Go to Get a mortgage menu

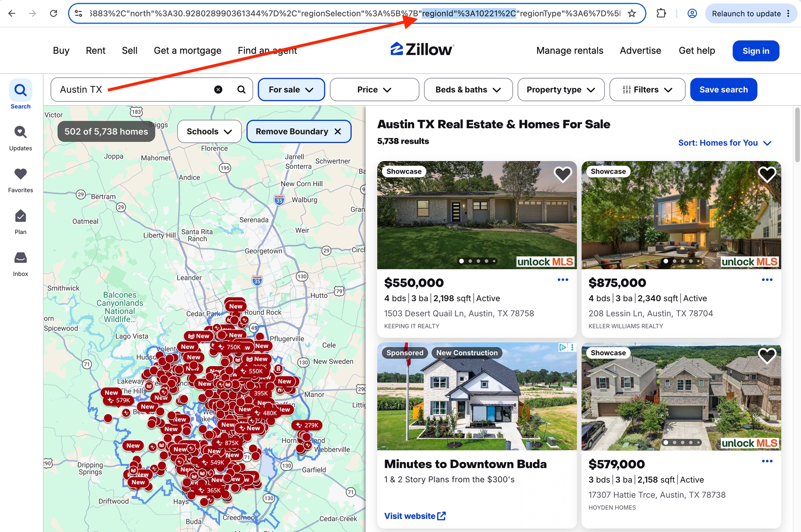point(187,50)
